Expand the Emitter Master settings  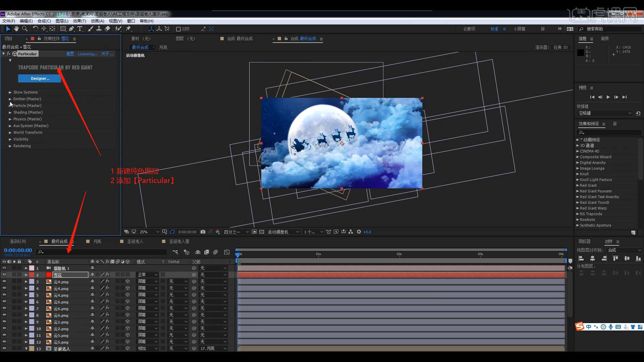(x=10, y=99)
